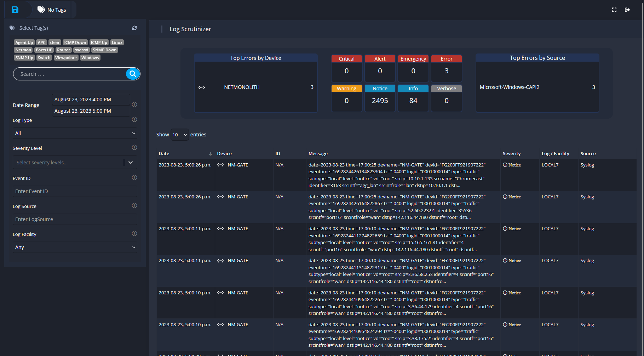The width and height of the screenshot is (644, 356).
Task: Click NETMONOLITH device icon
Action: click(x=202, y=87)
